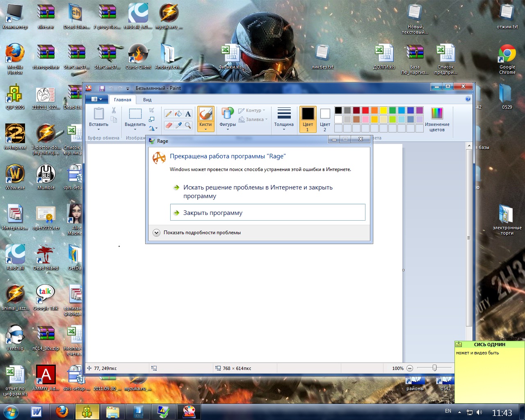Click the Paint zoom slider handle
Screen dimensions: 525x420
coord(434,368)
